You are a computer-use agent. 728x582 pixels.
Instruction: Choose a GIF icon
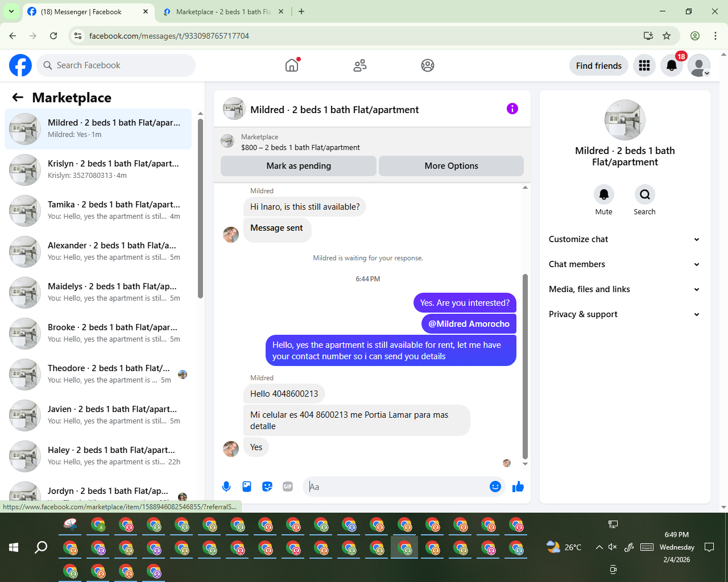click(288, 487)
